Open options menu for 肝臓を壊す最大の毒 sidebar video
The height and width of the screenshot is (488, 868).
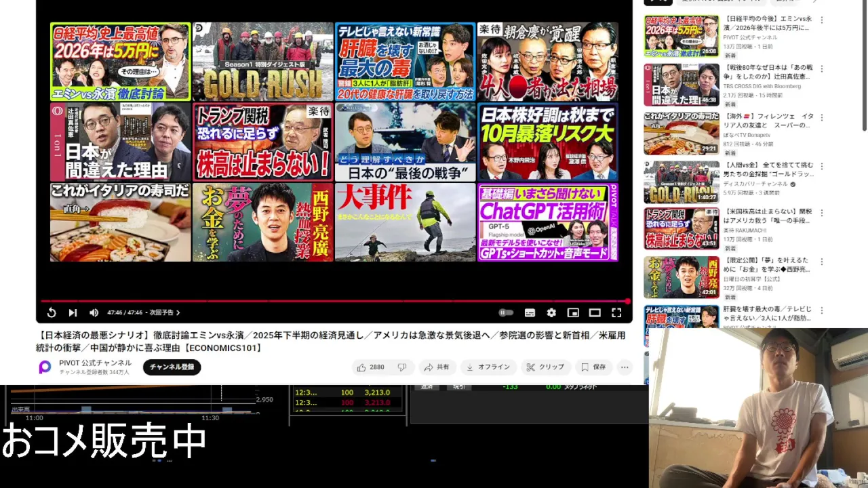[822, 309]
